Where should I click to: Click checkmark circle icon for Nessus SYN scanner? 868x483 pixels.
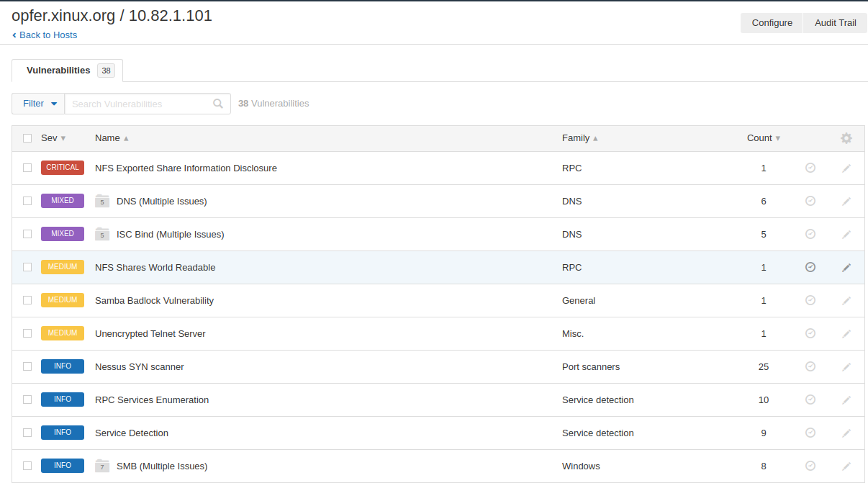[810, 366]
